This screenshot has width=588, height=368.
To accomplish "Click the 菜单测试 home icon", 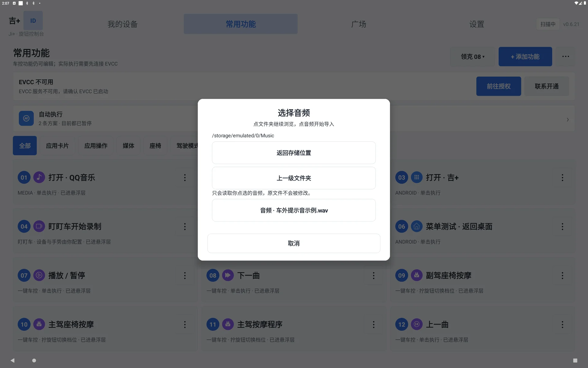I will 417,226.
